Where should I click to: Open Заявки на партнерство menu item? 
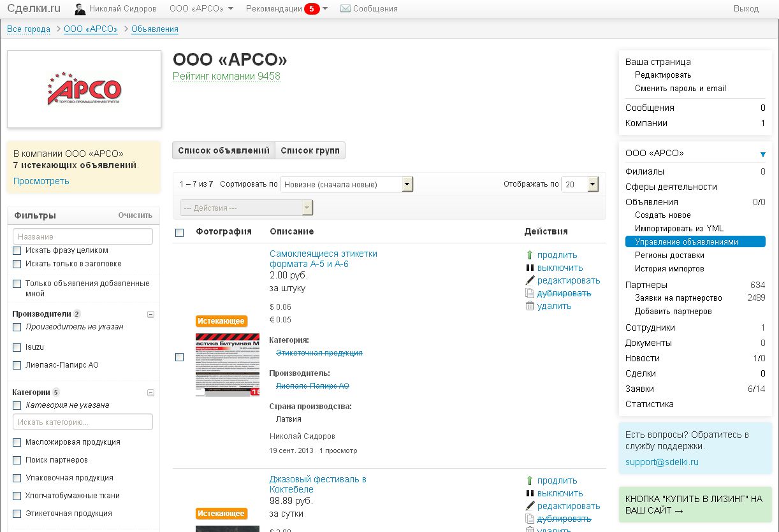pyautogui.click(x=678, y=298)
